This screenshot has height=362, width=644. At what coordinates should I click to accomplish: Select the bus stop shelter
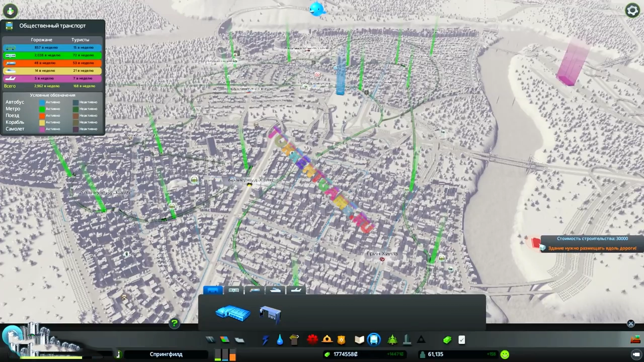pyautogui.click(x=270, y=314)
